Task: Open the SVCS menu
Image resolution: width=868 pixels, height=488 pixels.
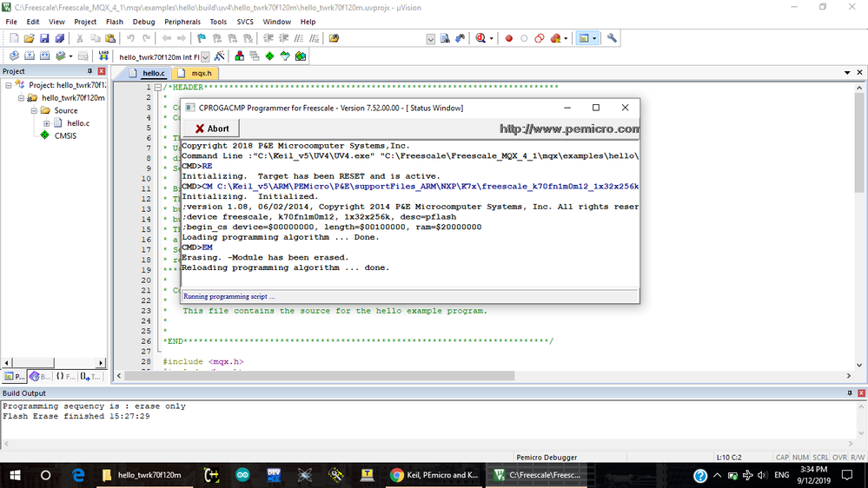Action: point(245,22)
